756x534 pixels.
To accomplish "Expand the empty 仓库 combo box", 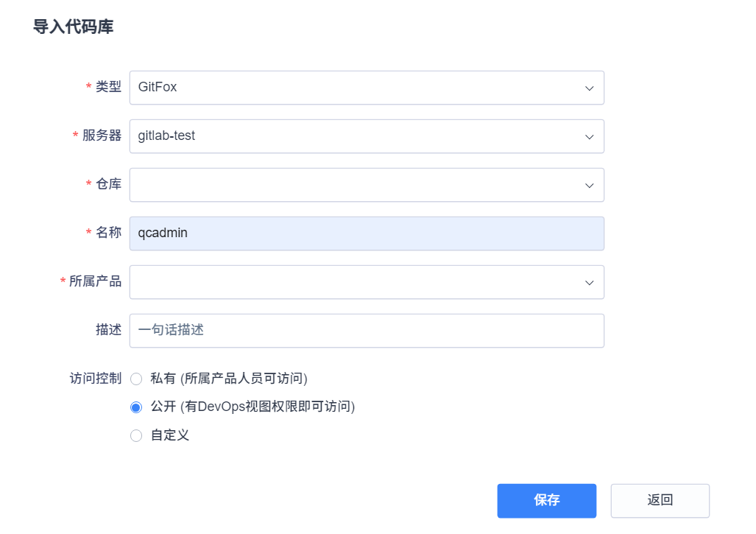I will click(353, 185).
